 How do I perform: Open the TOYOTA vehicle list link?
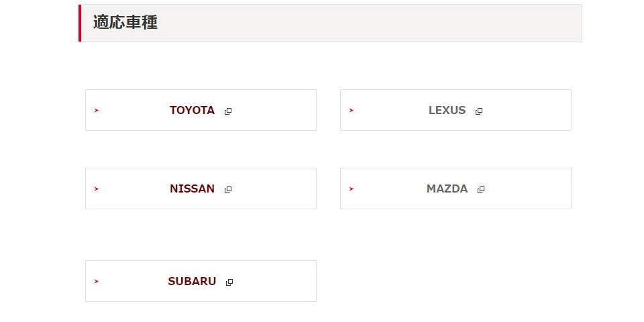click(x=193, y=111)
